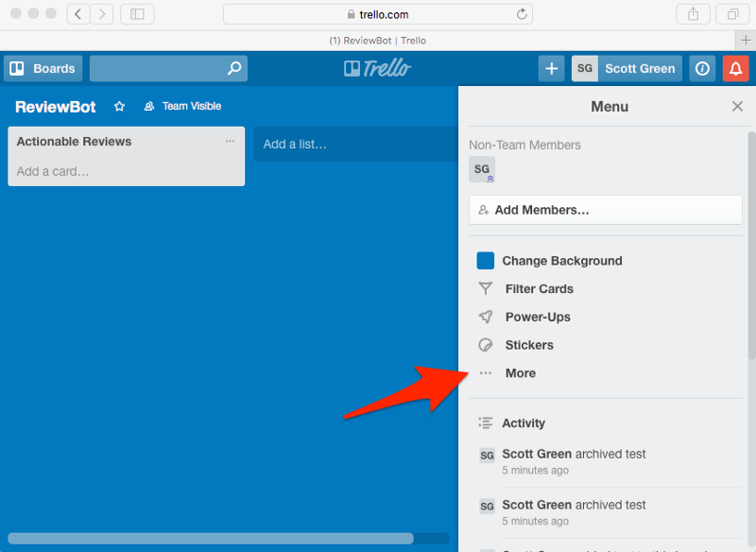Open Power-Ups from the menu
This screenshot has width=756, height=552.
pos(537,317)
